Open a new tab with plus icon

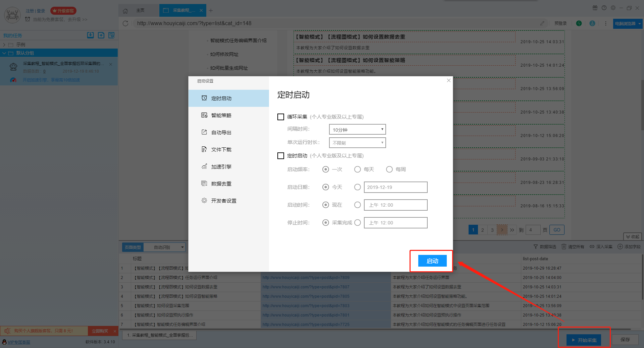click(211, 10)
